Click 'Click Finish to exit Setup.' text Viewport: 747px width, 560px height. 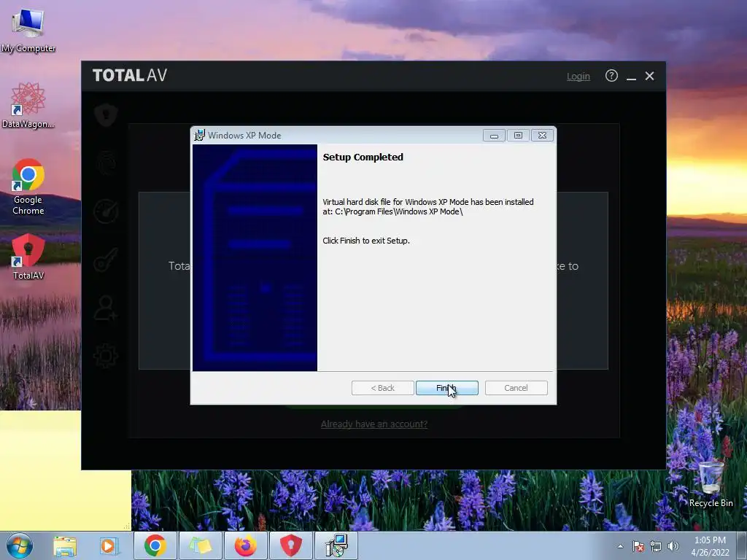pos(366,241)
